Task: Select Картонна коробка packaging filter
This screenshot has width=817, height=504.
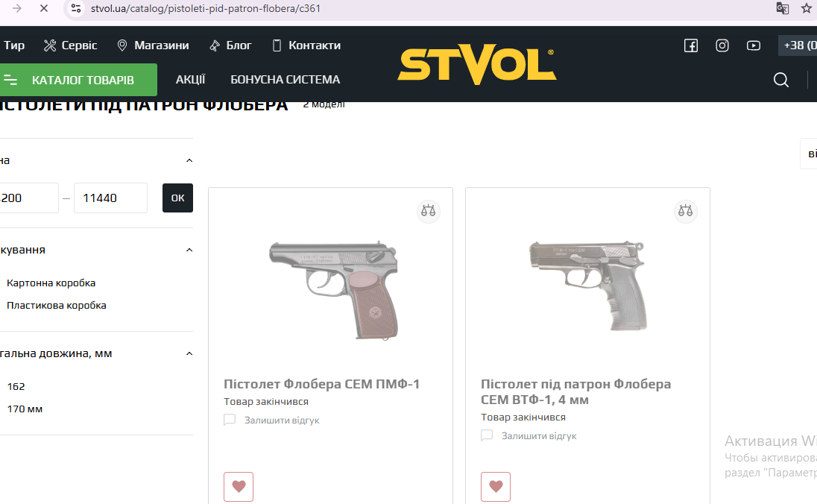Action: [x=51, y=283]
